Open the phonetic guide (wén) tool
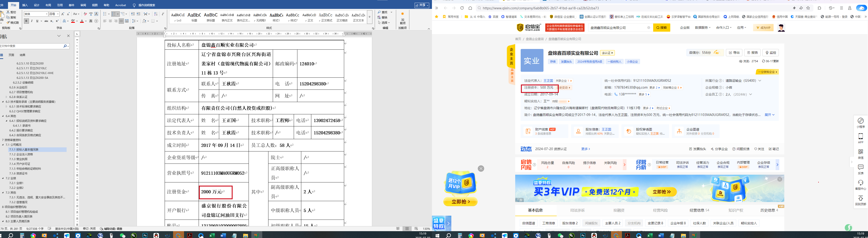 91,14
